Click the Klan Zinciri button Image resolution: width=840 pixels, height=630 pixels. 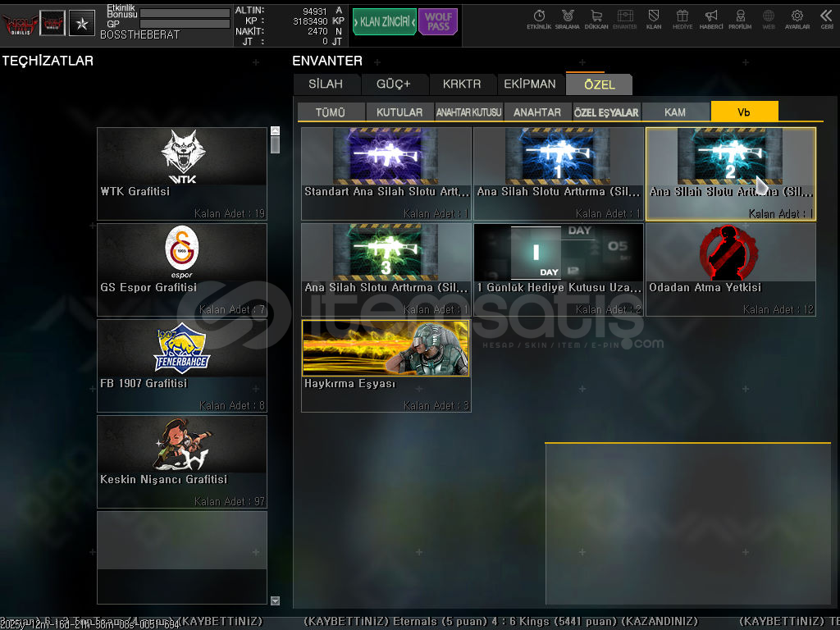pyautogui.click(x=384, y=22)
